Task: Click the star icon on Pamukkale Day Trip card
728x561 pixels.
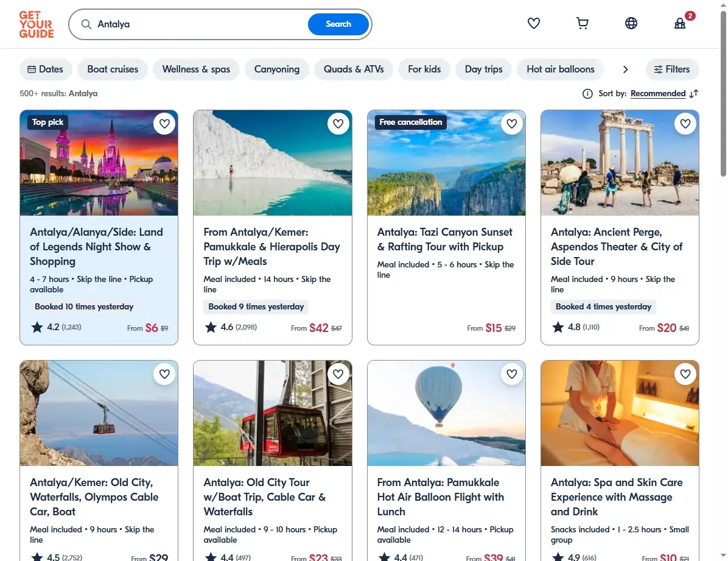Action: click(211, 327)
